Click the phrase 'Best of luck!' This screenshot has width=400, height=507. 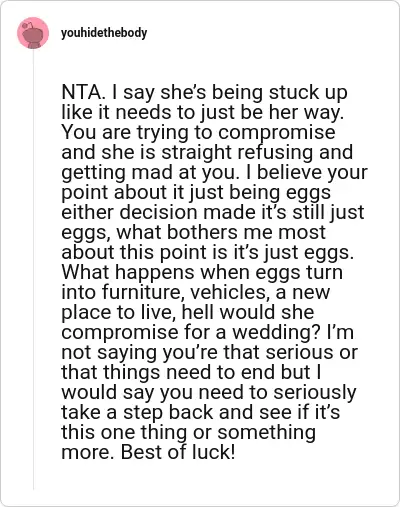click(178, 452)
